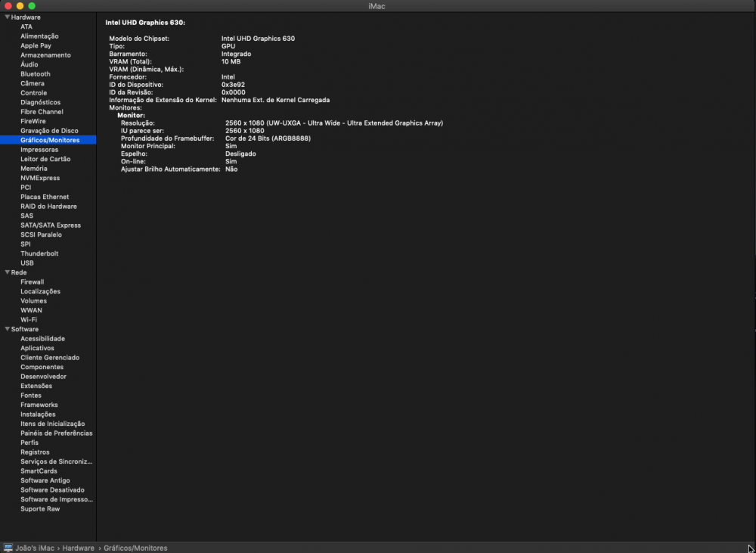Image resolution: width=756 pixels, height=553 pixels.
Task: Select Acessibilidade under Software
Action: (42, 339)
